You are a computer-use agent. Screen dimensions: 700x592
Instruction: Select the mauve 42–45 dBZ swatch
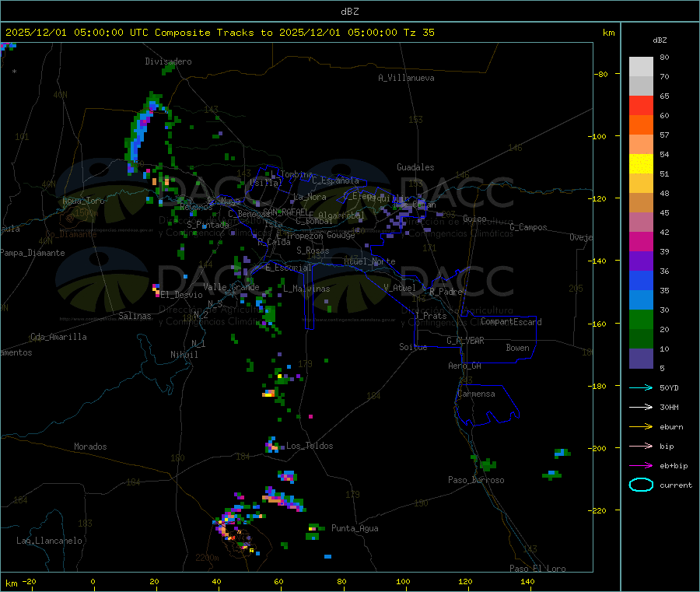tap(641, 222)
